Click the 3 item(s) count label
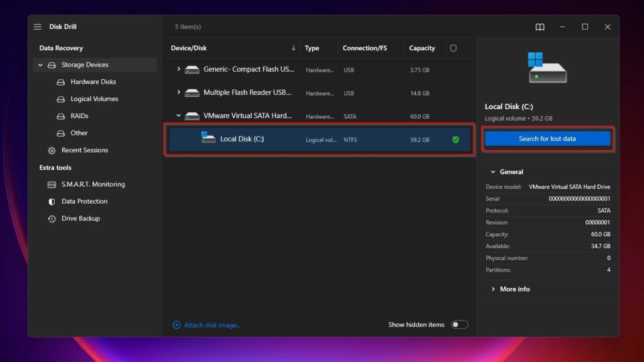The height and width of the screenshot is (362, 644). pos(187,26)
